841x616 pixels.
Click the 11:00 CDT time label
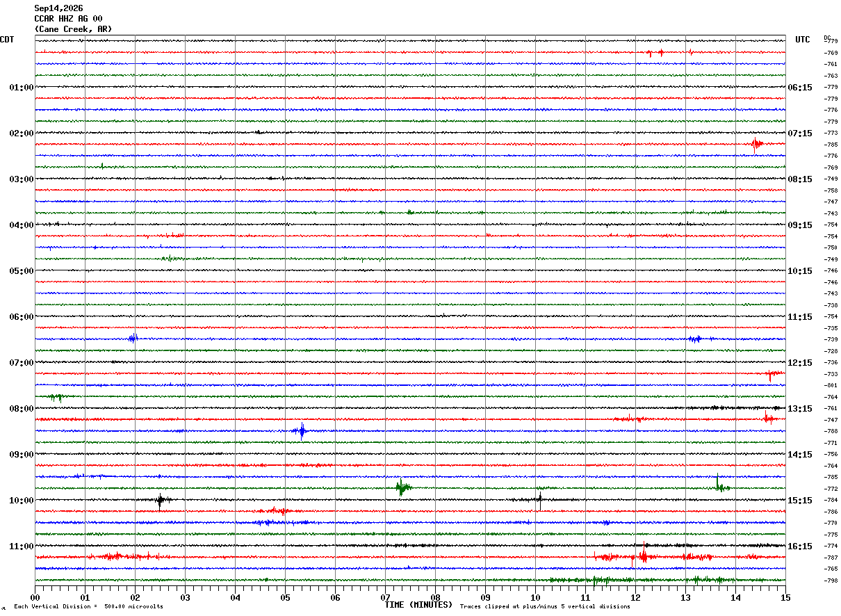pos(21,546)
